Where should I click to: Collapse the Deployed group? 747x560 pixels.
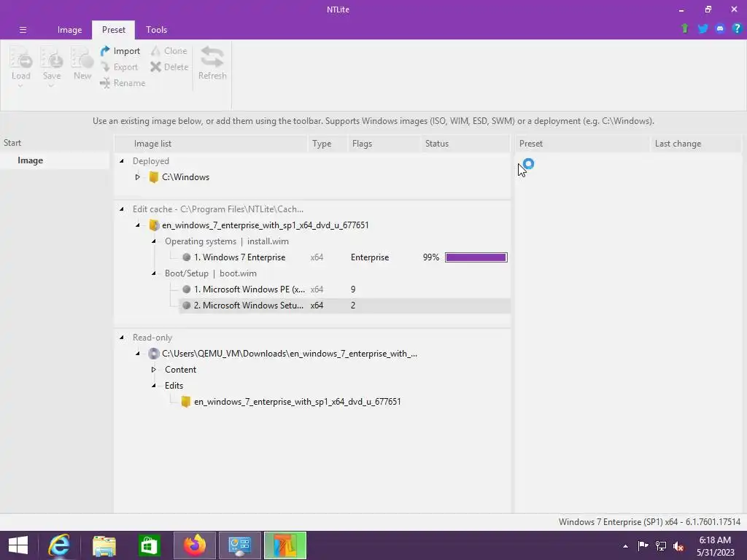pos(122,161)
